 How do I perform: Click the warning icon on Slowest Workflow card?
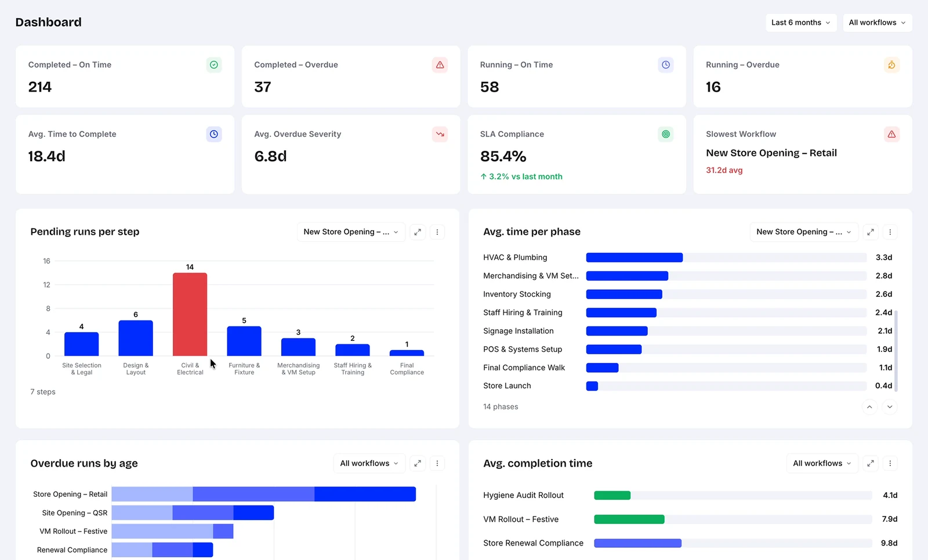coord(891,134)
